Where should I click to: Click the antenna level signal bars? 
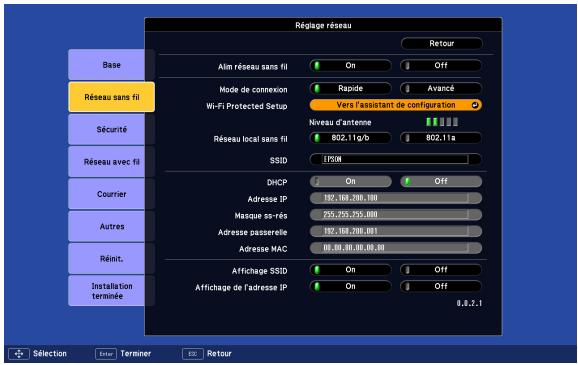(x=442, y=122)
